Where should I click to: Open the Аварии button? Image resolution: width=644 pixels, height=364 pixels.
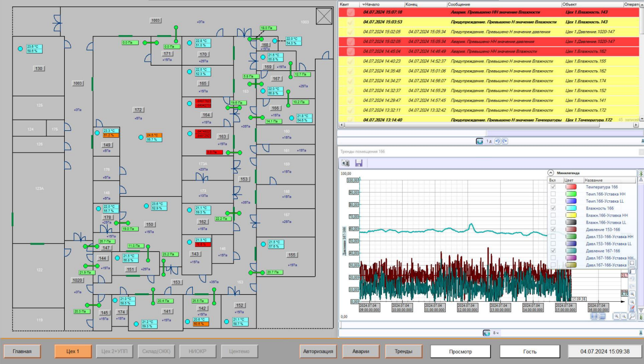[x=361, y=352]
